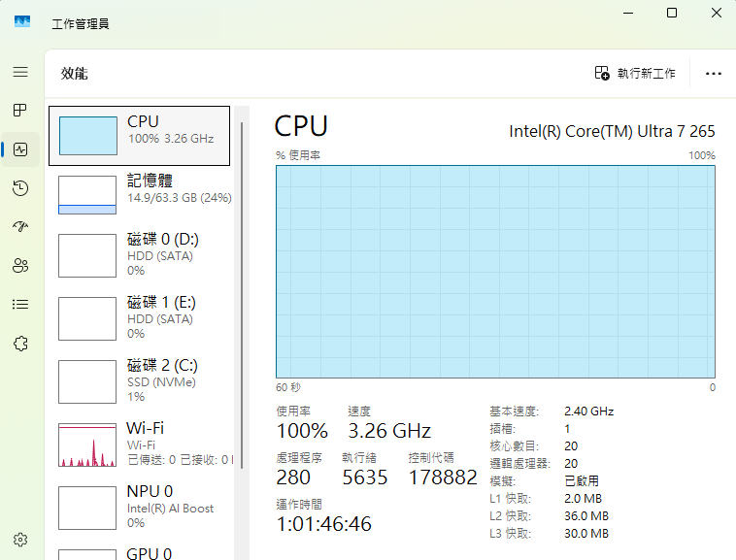Screen dimensions: 736x560
Task: Open the three-dot more options menu
Action: (x=713, y=74)
